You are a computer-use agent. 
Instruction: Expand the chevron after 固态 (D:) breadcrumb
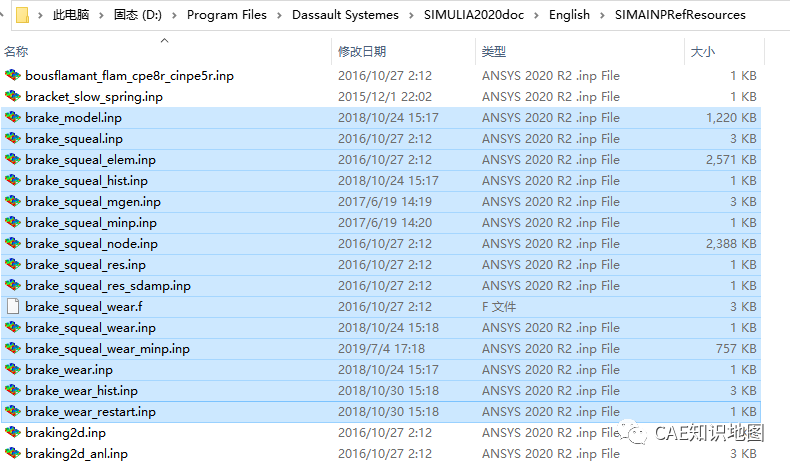174,16
